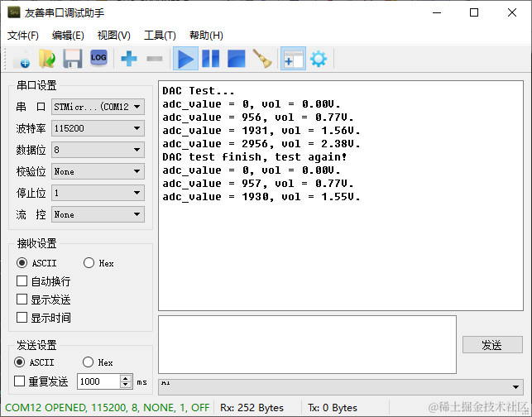Viewport: 532px width, 417px height.
Task: Click the app icon in title bar
Action: tap(14, 12)
